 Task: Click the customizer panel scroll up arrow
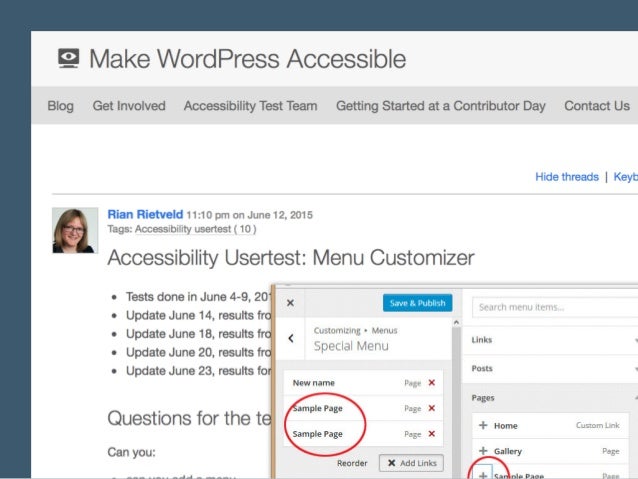pyautogui.click(x=457, y=322)
